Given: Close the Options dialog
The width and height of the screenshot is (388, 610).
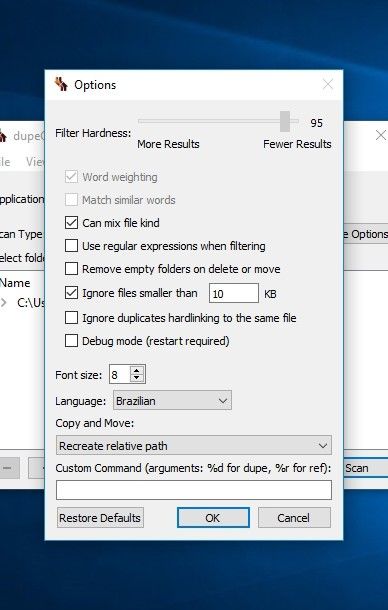Looking at the screenshot, I should (x=328, y=84).
